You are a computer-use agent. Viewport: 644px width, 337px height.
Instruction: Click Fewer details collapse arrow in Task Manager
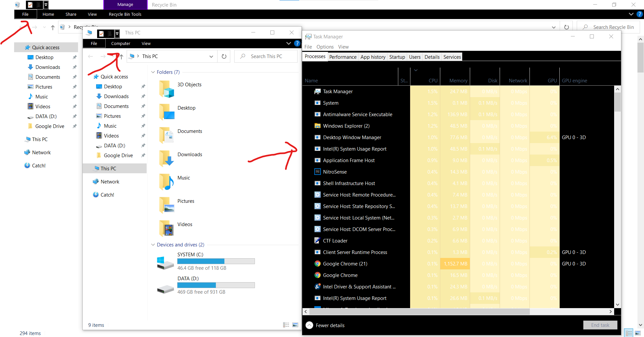[x=309, y=325]
